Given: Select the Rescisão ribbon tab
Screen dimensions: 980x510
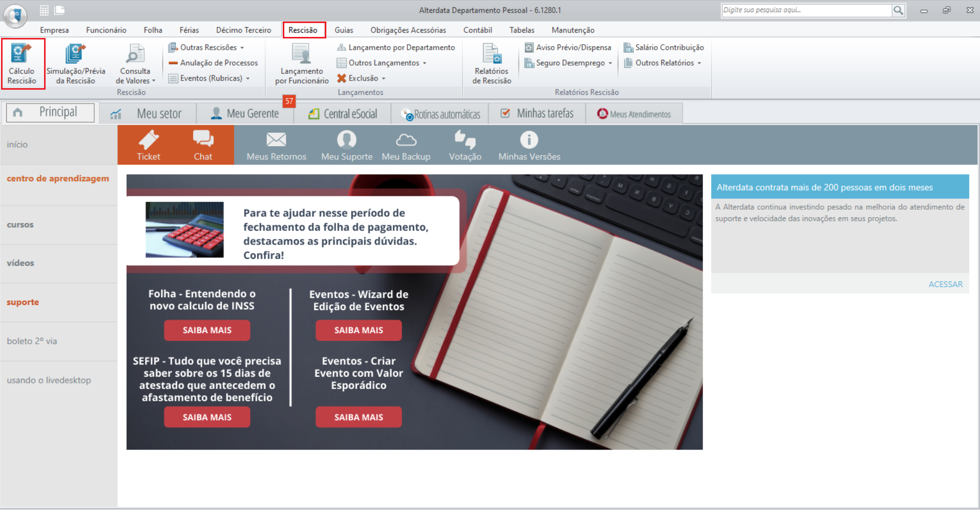Looking at the screenshot, I should click(x=303, y=30).
